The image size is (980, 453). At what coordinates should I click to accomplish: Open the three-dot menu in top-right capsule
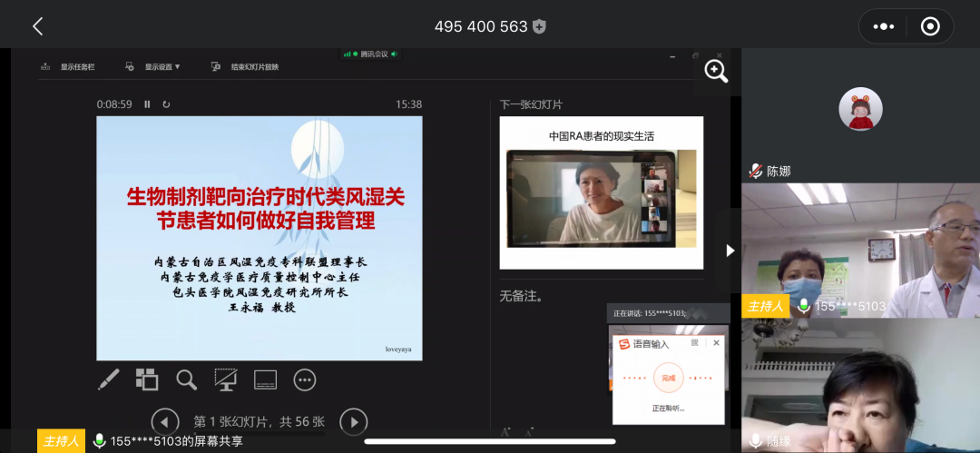(884, 26)
